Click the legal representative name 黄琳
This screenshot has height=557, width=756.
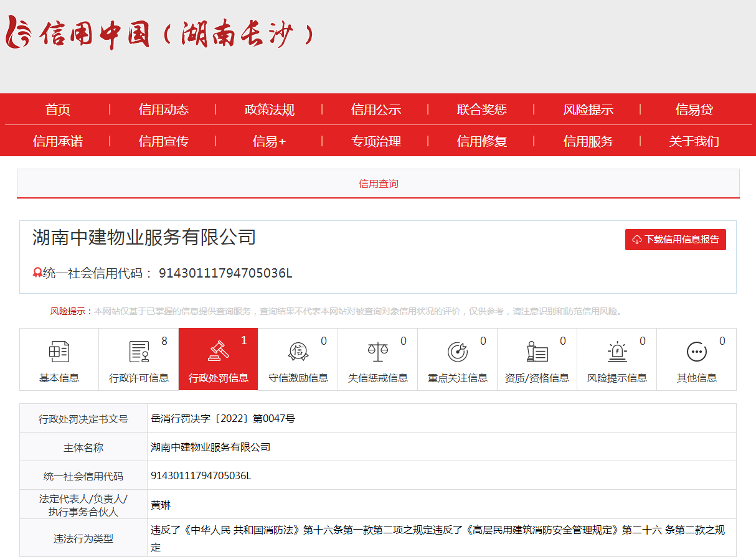[x=161, y=505]
